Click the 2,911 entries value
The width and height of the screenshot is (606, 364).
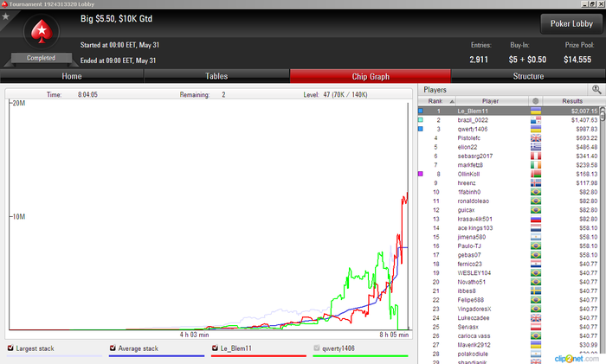point(479,60)
